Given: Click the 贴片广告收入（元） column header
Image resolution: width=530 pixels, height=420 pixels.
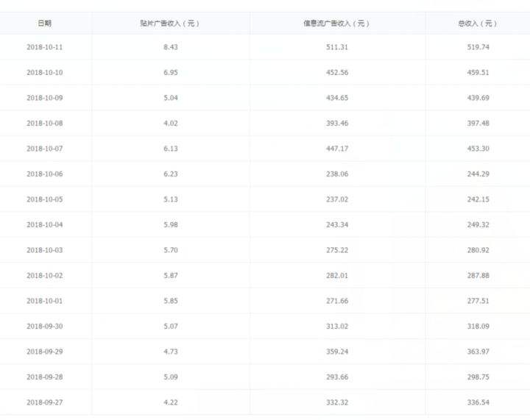Looking at the screenshot, I should [x=170, y=24].
